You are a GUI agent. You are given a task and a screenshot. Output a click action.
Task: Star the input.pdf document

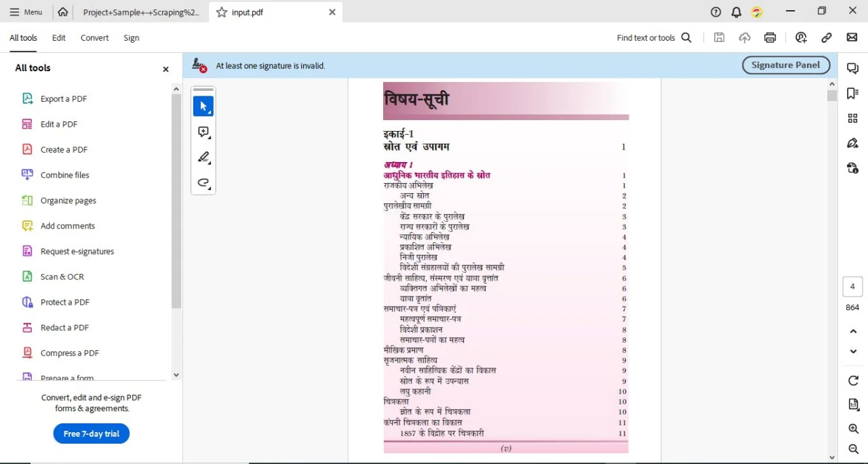pos(222,12)
